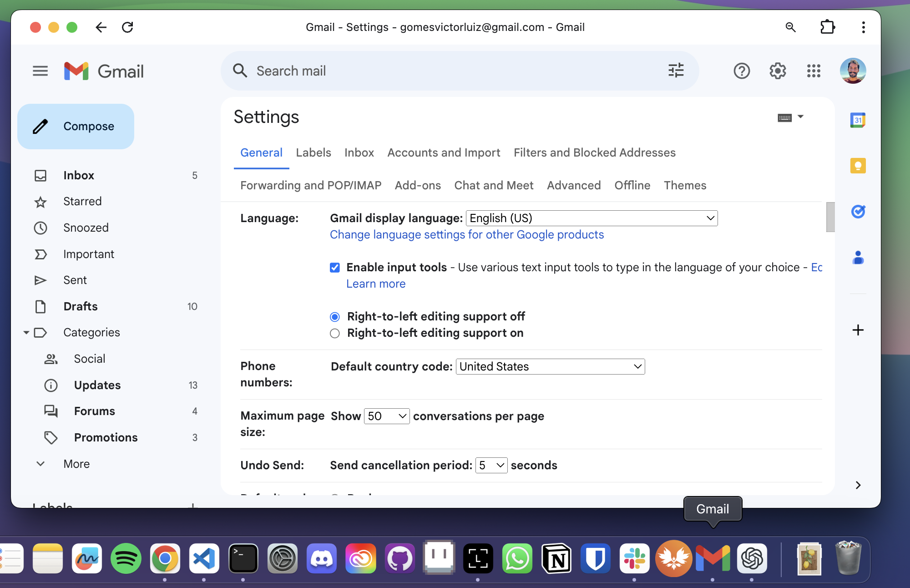Screen dimensions: 910x588
Task: Open the Settings gear icon
Action: click(x=778, y=71)
